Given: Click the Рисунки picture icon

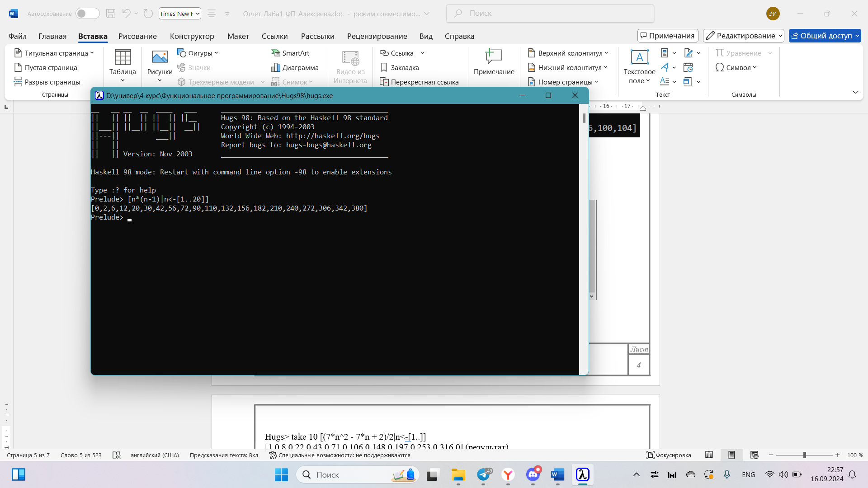Looking at the screenshot, I should click(160, 57).
